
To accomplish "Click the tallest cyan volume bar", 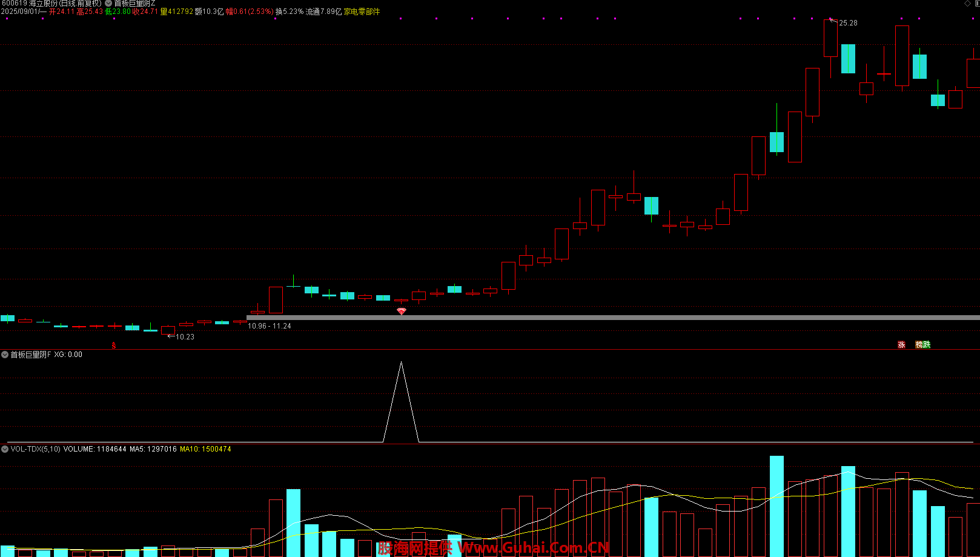I will [x=776, y=506].
